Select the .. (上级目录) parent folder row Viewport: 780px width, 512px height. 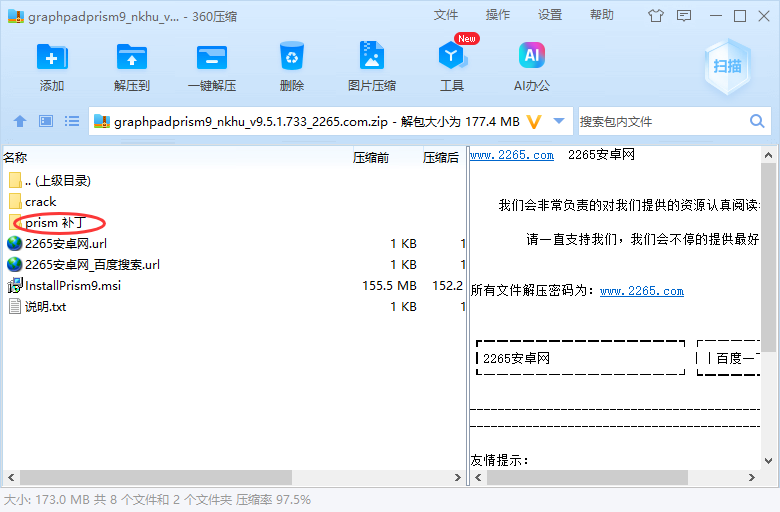pos(234,181)
